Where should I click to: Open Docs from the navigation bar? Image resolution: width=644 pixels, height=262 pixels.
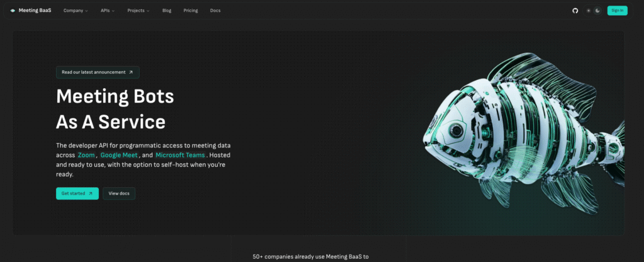point(215,11)
